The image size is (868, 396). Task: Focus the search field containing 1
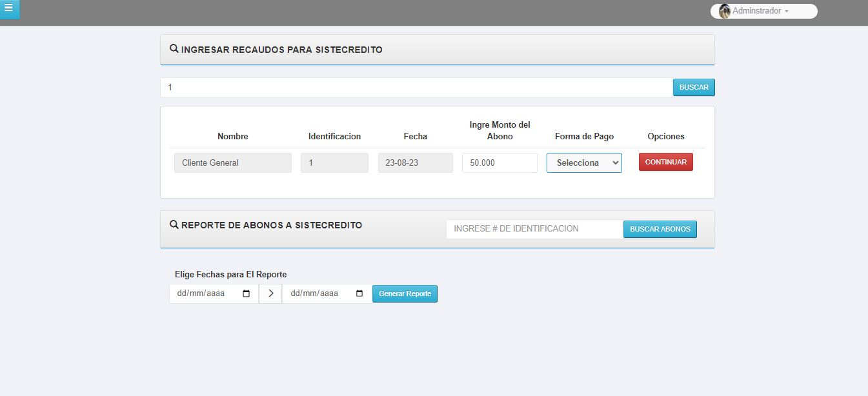pyautogui.click(x=416, y=88)
